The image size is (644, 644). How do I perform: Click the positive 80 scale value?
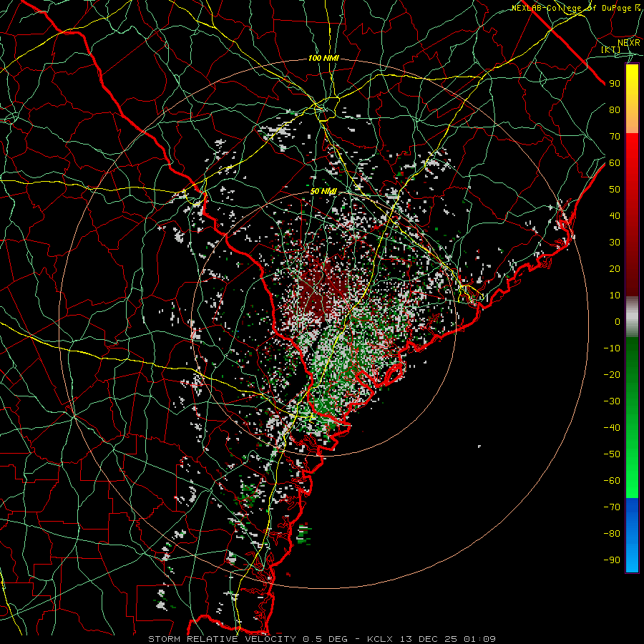pos(615,109)
